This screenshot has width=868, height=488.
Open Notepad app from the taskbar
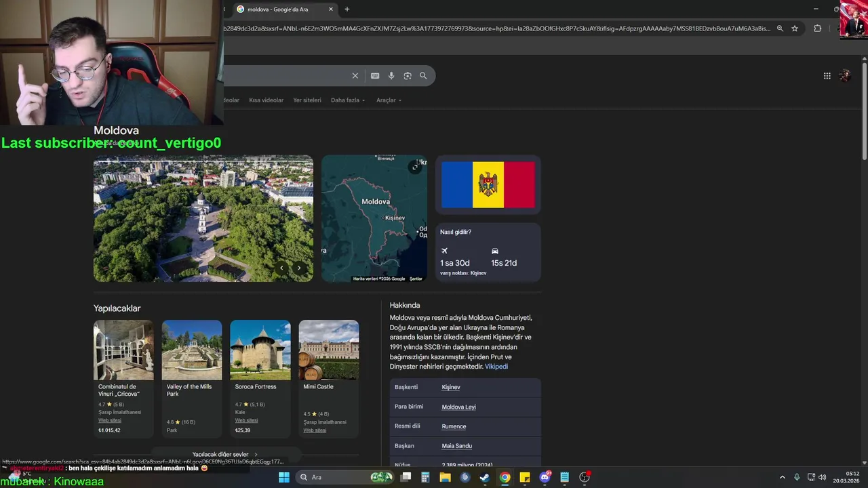click(564, 477)
